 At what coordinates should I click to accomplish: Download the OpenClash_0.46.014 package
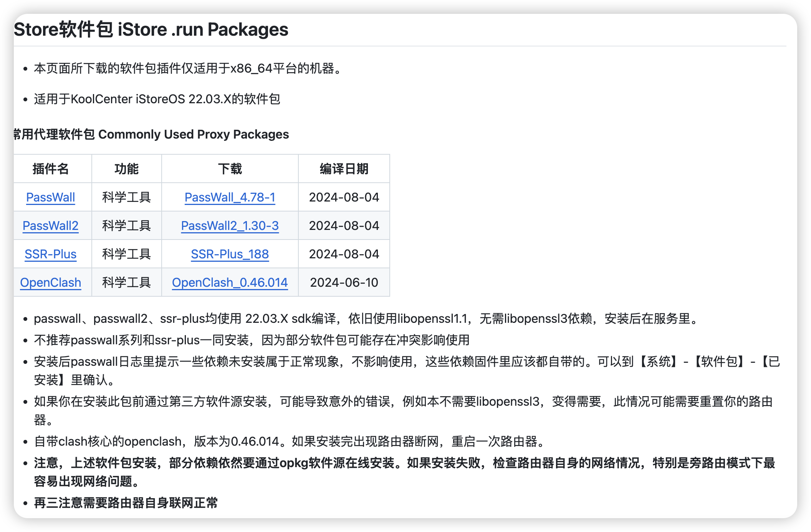pos(230,283)
